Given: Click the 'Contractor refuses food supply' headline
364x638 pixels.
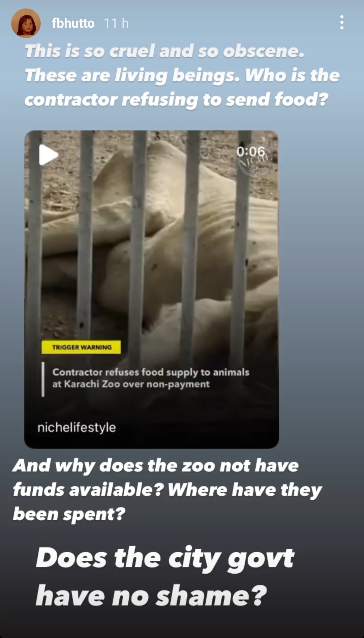Looking at the screenshot, I should [151, 372].
